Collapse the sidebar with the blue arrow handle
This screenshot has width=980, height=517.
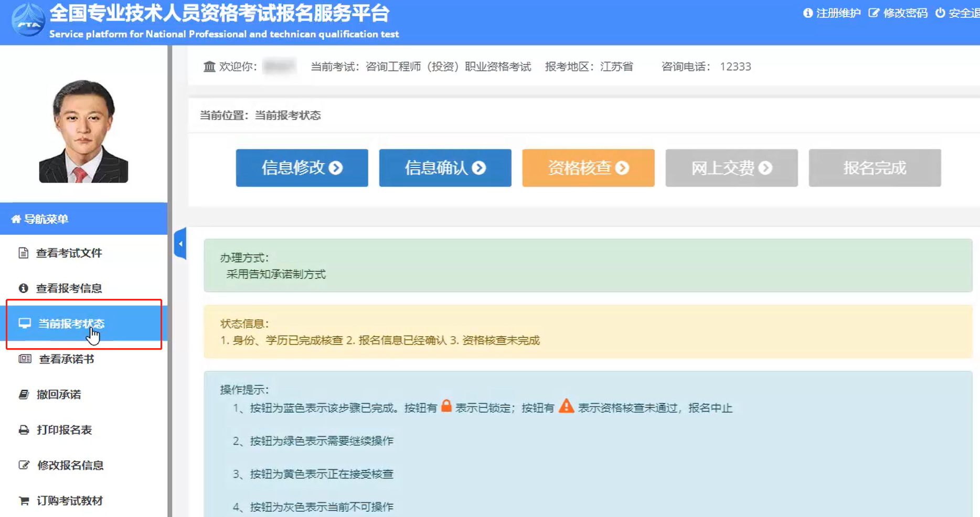tap(180, 244)
